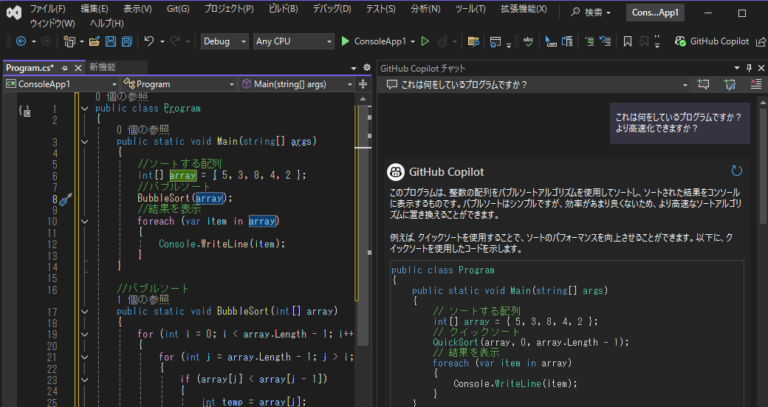Viewport: 768px width, 407px height.
Task: Click the 検索 search box in the title bar
Action: (591, 12)
